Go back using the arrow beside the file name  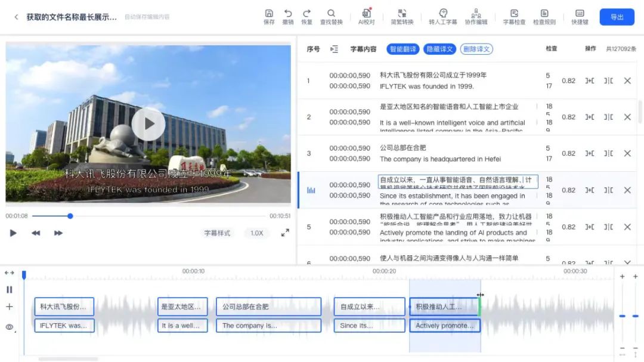[16, 17]
